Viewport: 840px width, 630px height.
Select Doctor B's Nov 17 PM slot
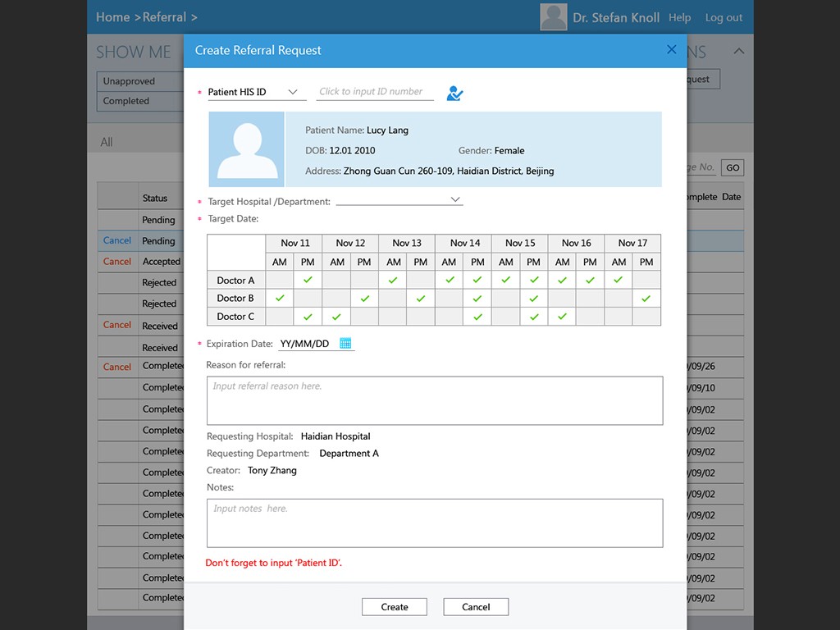(646, 299)
